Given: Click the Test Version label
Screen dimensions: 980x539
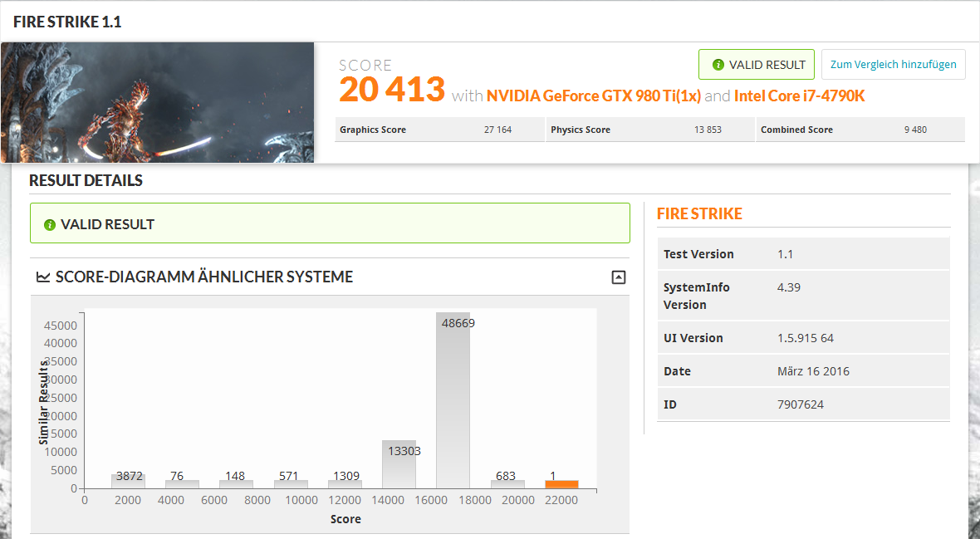Looking at the screenshot, I should tap(698, 254).
